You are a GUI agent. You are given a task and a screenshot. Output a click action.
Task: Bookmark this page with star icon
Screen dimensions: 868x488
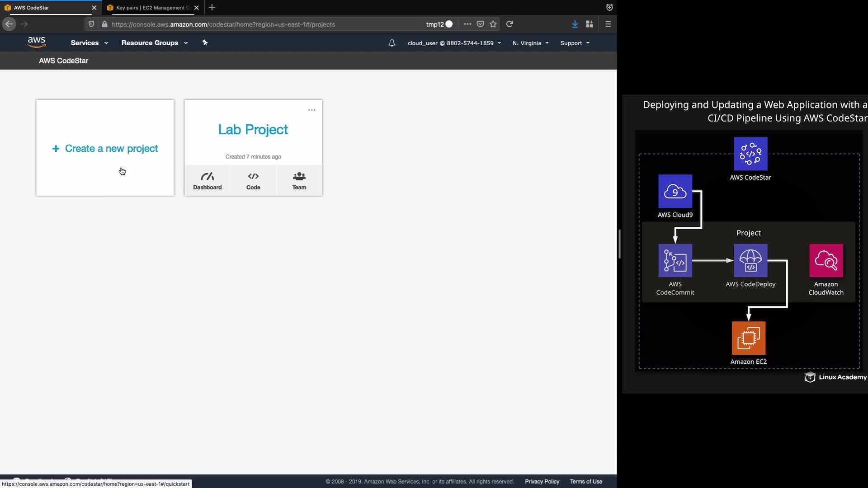tap(493, 24)
